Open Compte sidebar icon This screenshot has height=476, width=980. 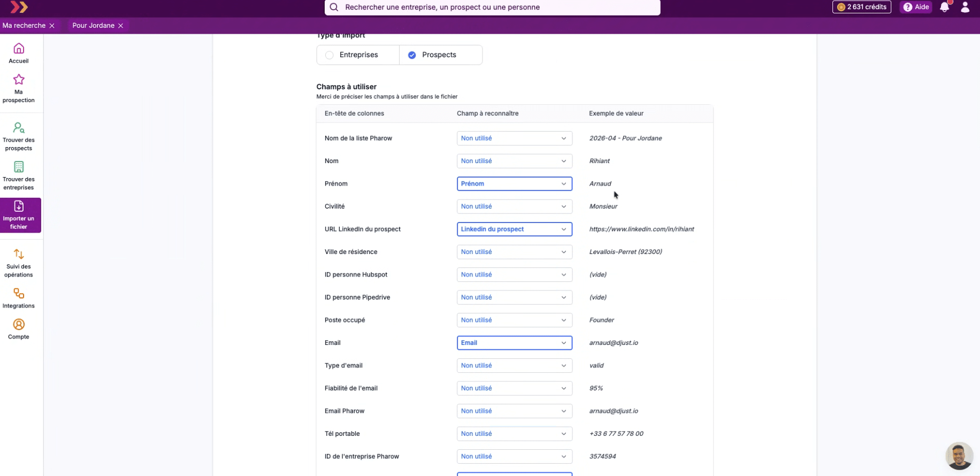pyautogui.click(x=19, y=325)
